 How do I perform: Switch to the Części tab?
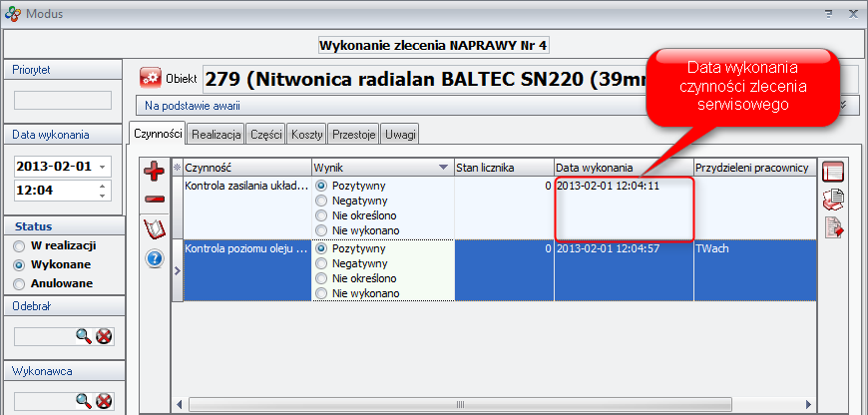[265, 135]
